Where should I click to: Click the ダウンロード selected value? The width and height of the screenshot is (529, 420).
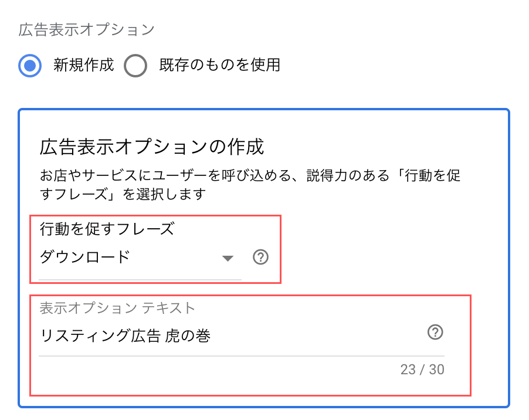(84, 257)
